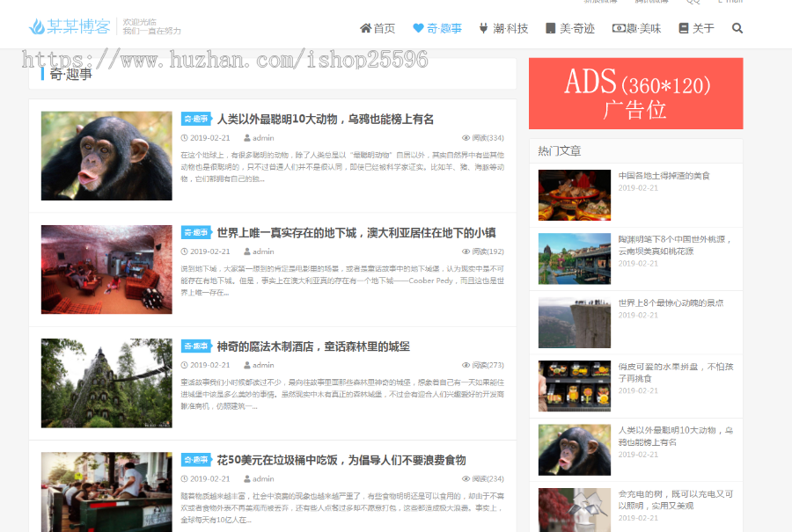Click the wooden forest hotel thumbnail

tap(106, 383)
